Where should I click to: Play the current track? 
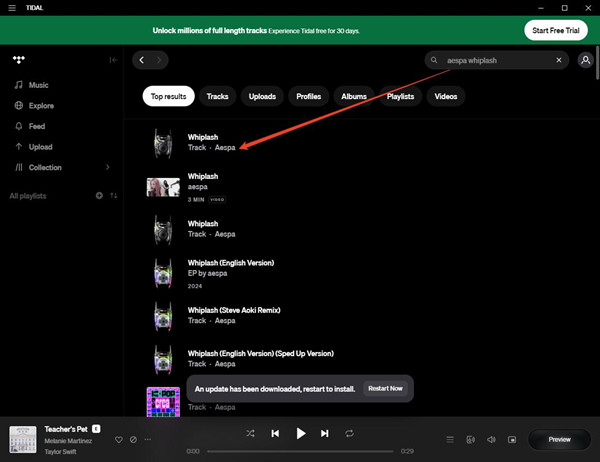tap(301, 433)
